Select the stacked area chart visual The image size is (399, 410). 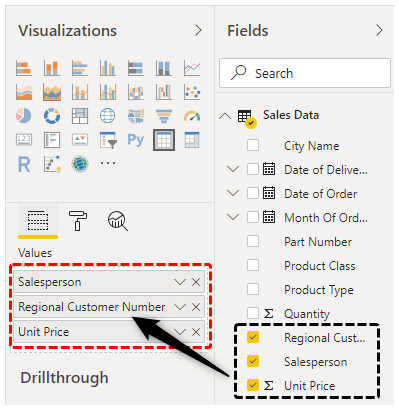pyautogui.click(x=52, y=92)
